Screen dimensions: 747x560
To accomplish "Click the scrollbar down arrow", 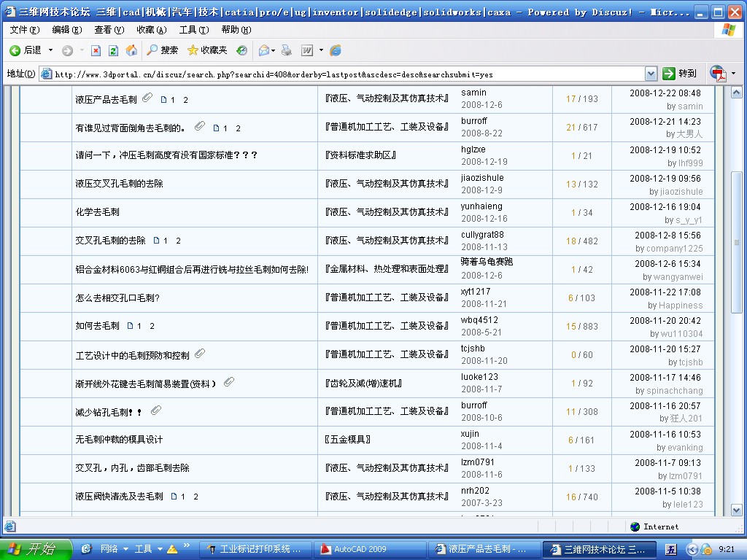I will point(737,510).
